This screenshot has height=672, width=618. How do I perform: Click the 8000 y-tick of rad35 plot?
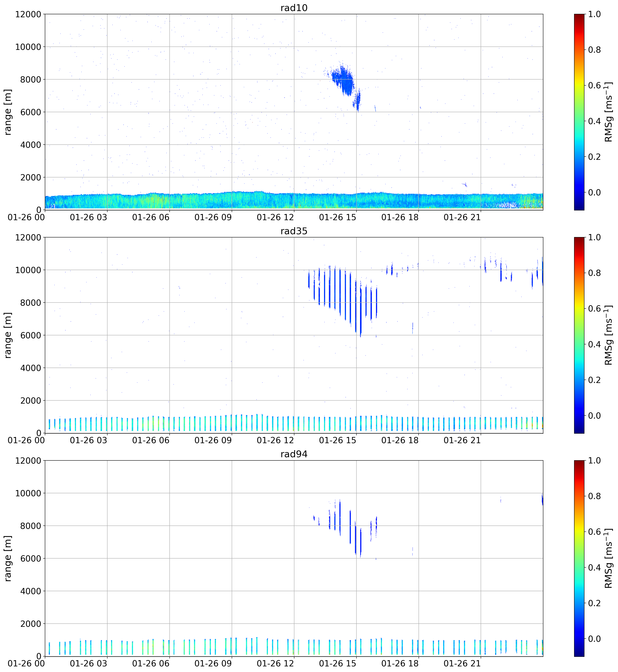(31, 303)
